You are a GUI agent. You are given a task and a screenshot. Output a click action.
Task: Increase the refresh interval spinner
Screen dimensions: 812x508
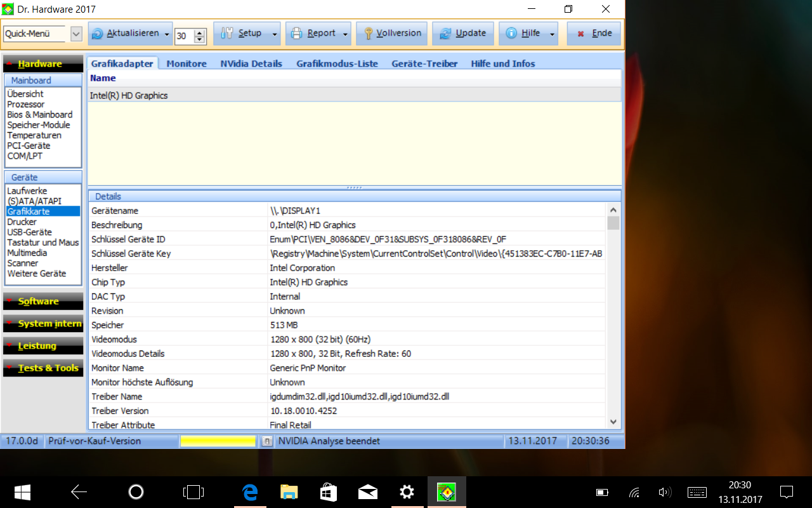[x=200, y=32]
